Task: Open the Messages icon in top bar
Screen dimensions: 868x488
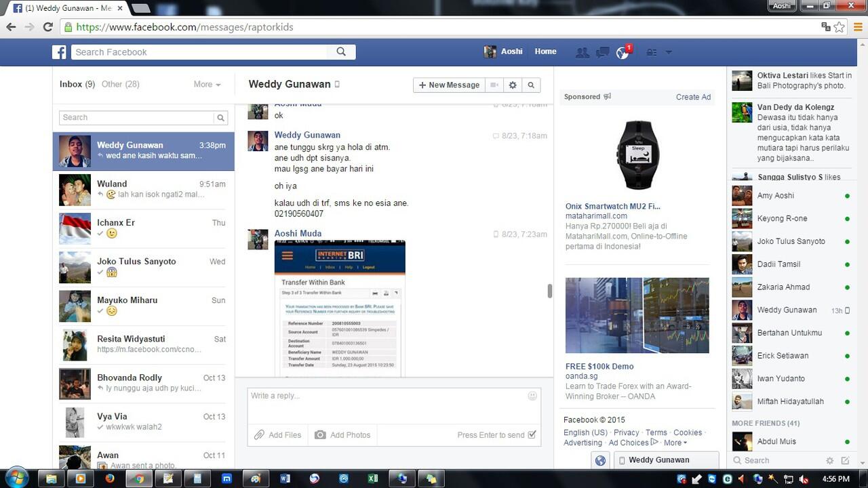Action: coord(602,52)
